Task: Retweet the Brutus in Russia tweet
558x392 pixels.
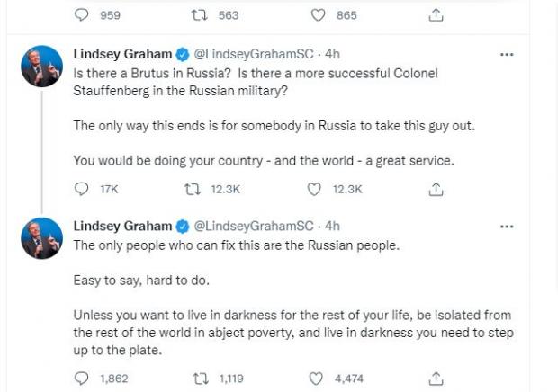Action: click(193, 189)
